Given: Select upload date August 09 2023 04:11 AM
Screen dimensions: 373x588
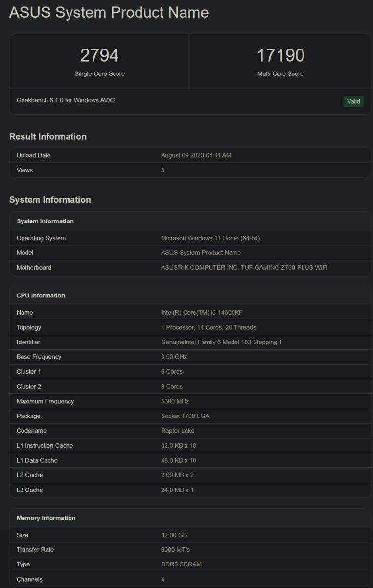Looking at the screenshot, I should pos(196,155).
